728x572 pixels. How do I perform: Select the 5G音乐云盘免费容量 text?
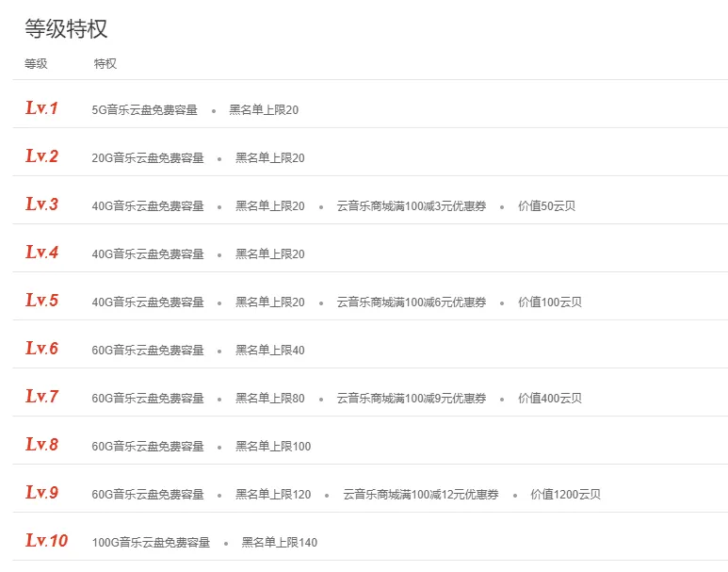(x=144, y=110)
